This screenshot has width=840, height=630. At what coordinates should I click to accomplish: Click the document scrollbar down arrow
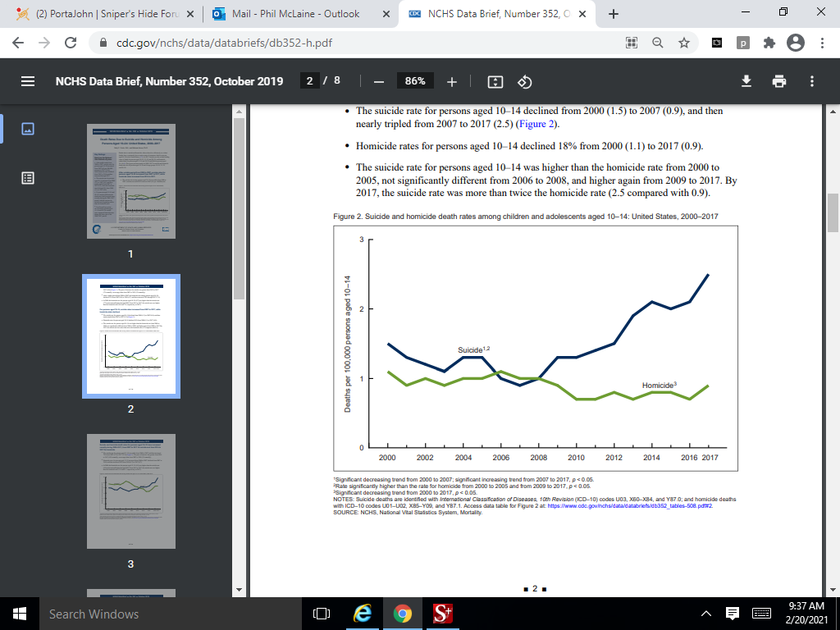833,590
